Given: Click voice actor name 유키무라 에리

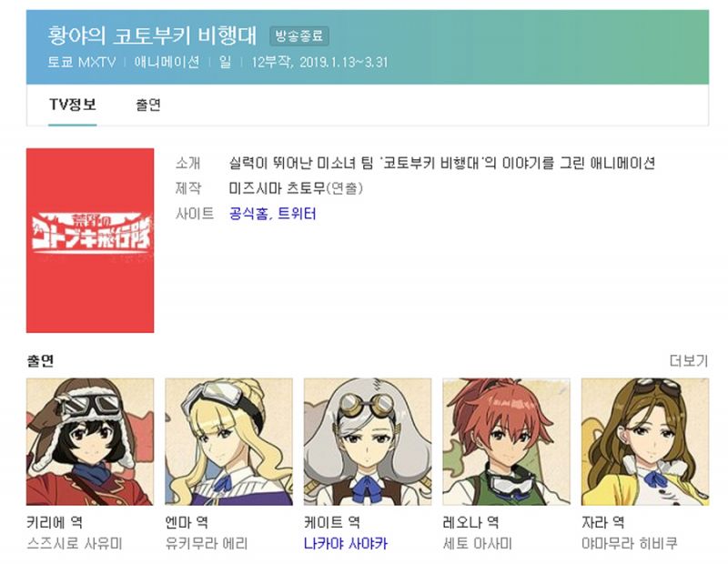Looking at the screenshot, I should tap(207, 543).
